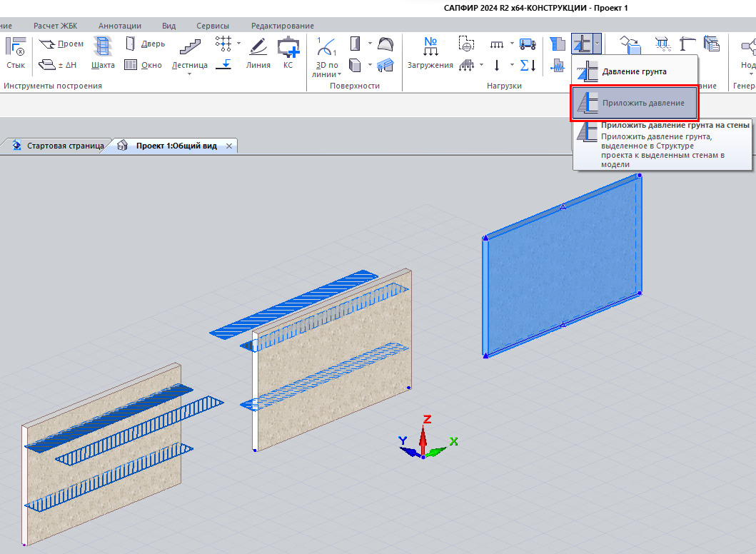Open the soil pressure dropdown arrow
The image size is (756, 554).
[596, 44]
